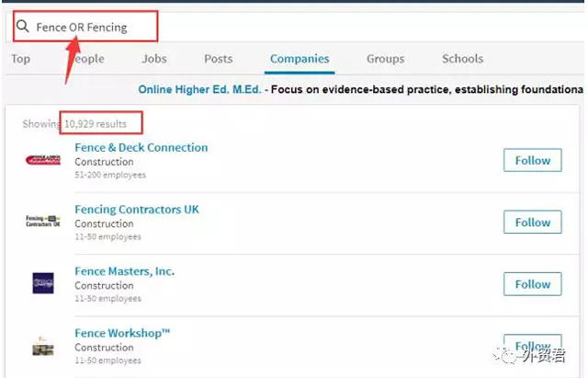Switch to the Top tab
The width and height of the screenshot is (588, 378).
pos(20,59)
